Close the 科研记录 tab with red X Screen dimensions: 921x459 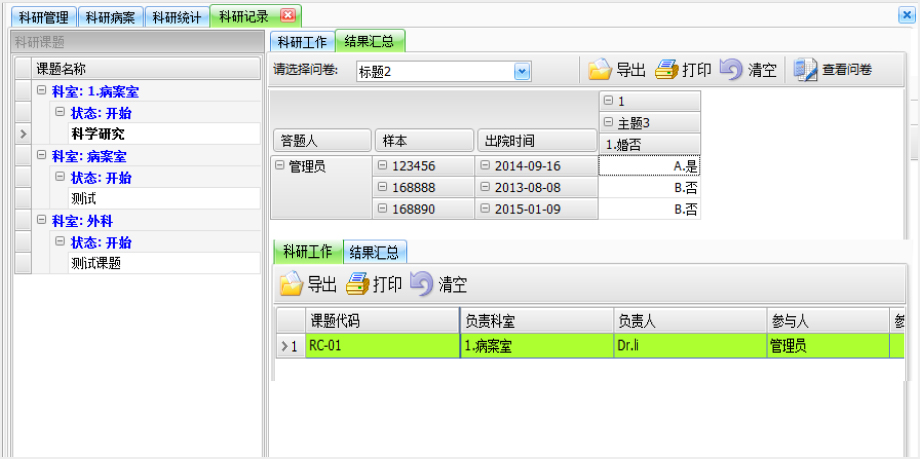[288, 16]
